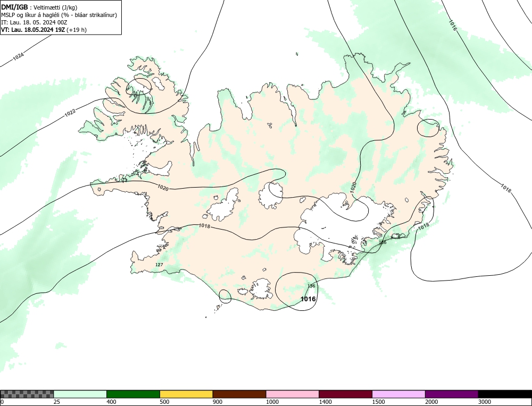Viewport: 532px width, 406px height.
Task: Click the pink 1000–1400 legend swatch
Action: pos(293,394)
